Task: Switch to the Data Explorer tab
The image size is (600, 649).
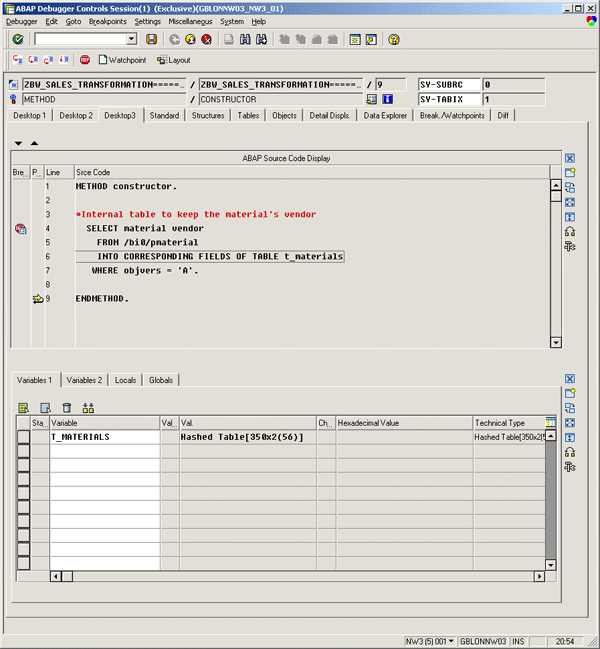Action: (x=385, y=116)
